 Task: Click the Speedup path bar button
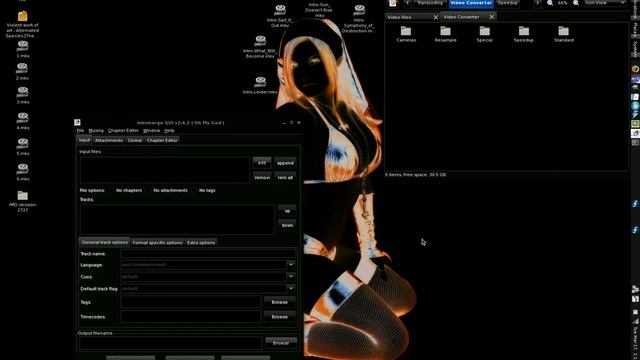pos(508,3)
